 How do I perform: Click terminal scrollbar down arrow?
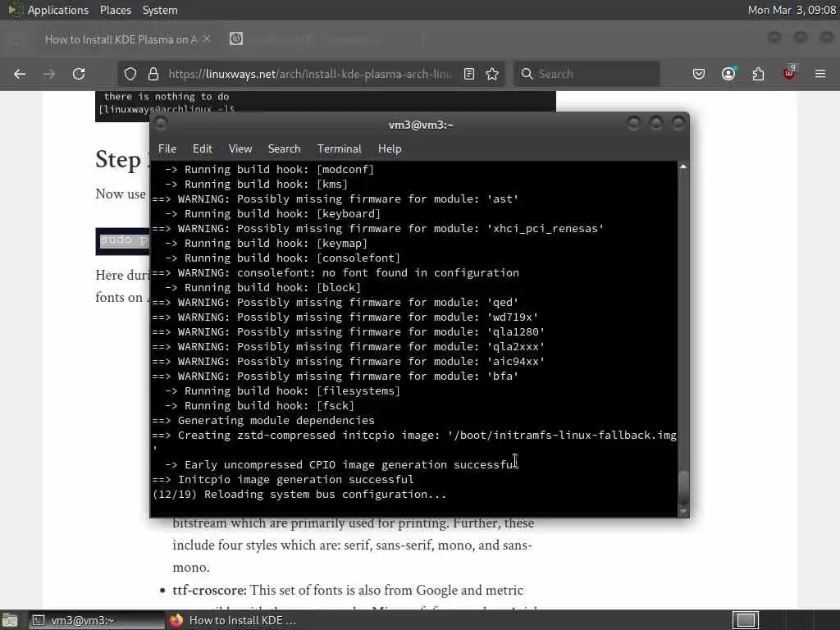pos(683,512)
